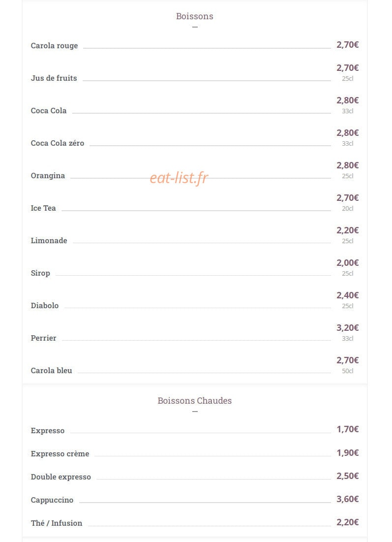Select the Orangina menu entry
392x542 pixels.
[x=48, y=176]
